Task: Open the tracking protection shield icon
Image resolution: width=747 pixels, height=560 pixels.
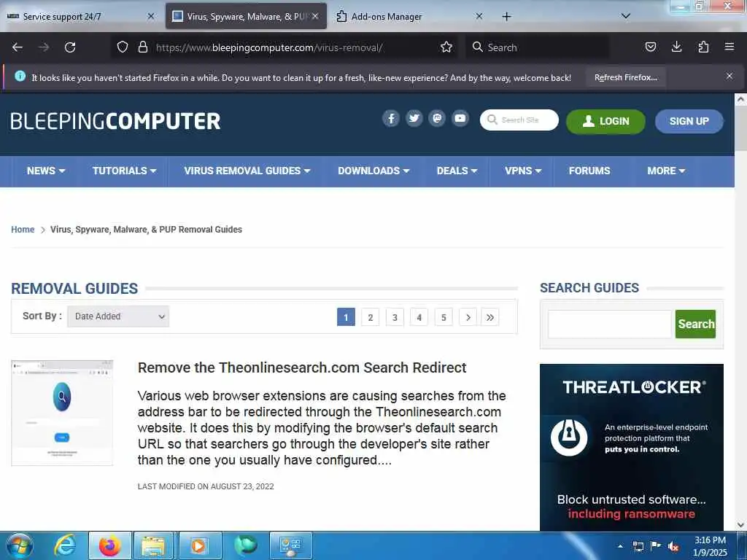Action: point(123,47)
